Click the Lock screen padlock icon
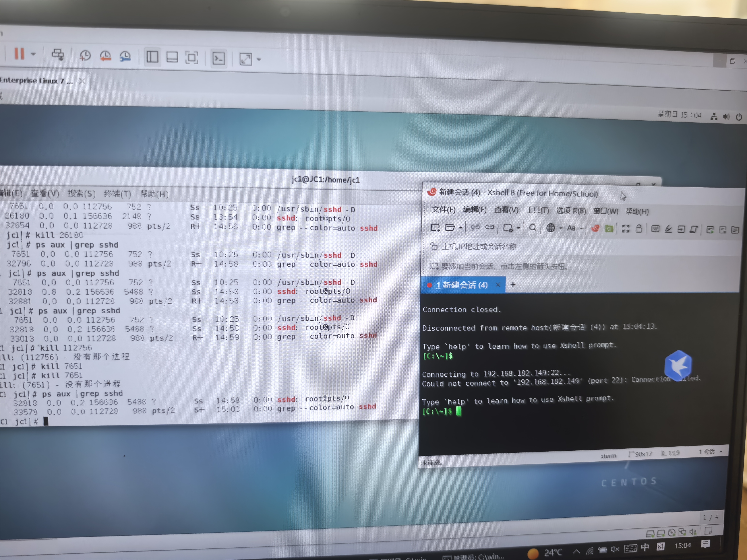 (x=639, y=229)
